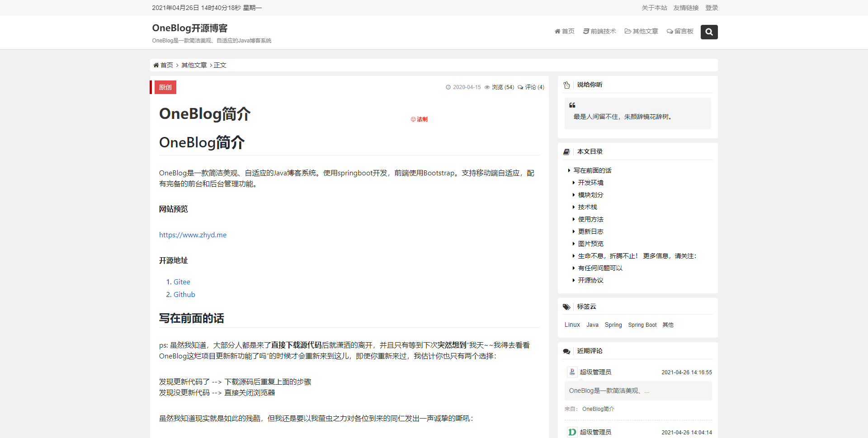Screen dimensions: 868x438
Task: Jump to 更新日志 in the table of contents
Action: pyautogui.click(x=590, y=231)
